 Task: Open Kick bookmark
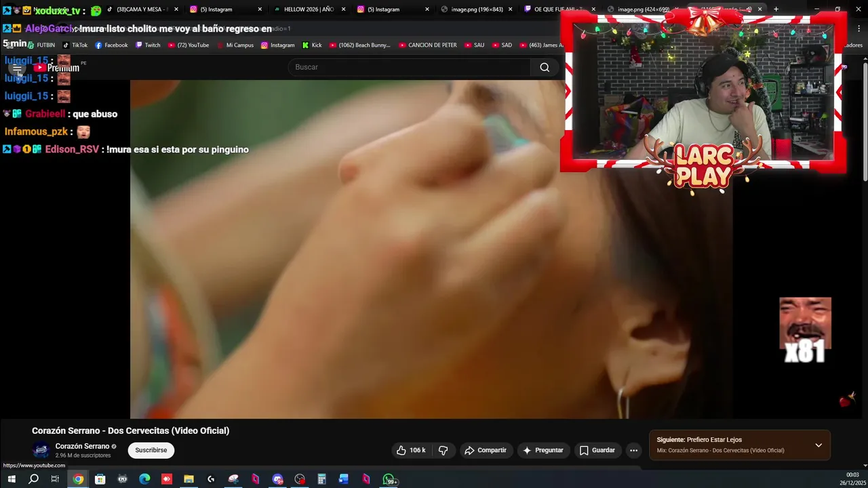[x=312, y=45]
